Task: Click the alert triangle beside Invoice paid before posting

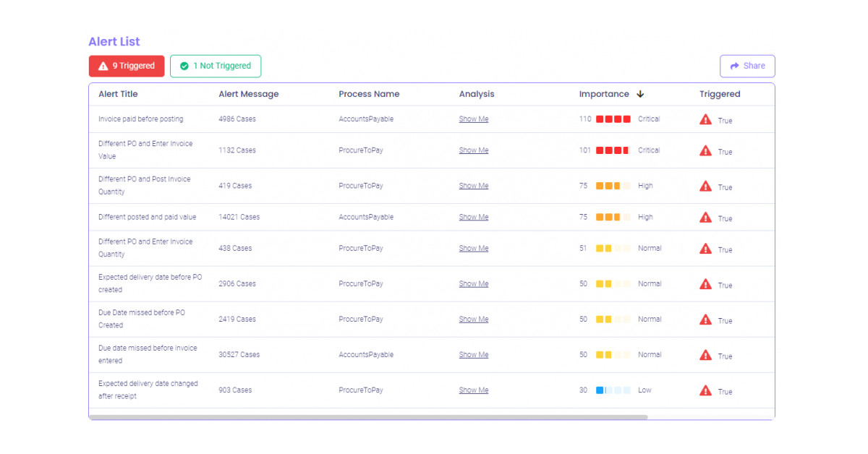Action: (x=705, y=119)
